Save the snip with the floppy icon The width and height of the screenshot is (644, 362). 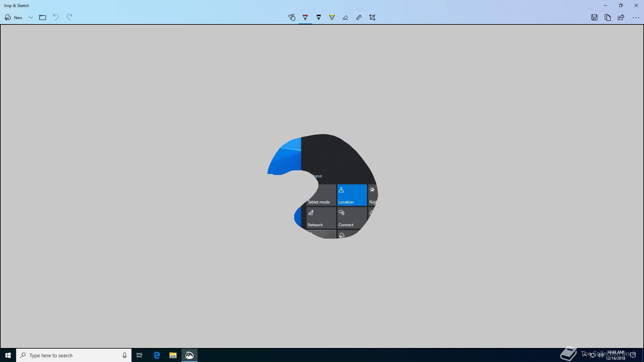point(594,17)
